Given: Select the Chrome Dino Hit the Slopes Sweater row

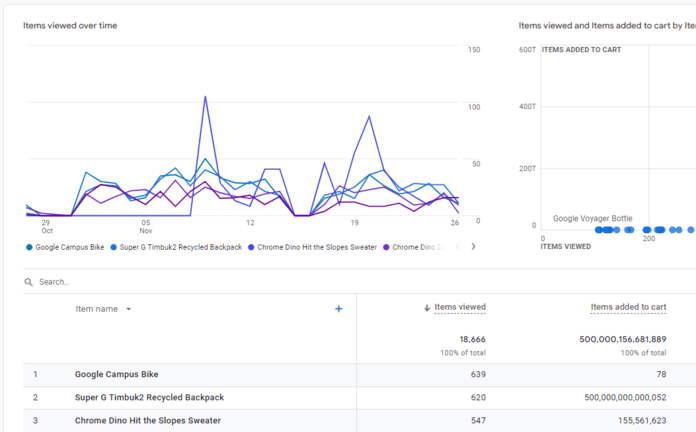Looking at the screenshot, I should pos(147,420).
